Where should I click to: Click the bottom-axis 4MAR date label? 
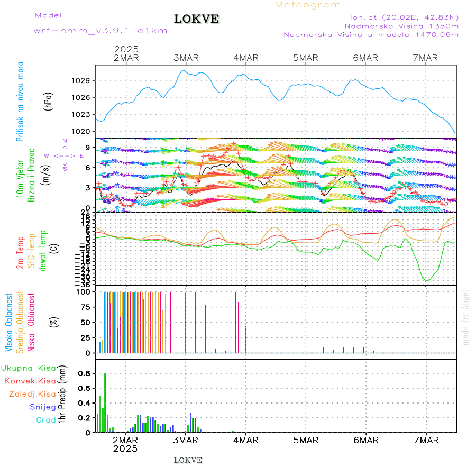point(245,440)
